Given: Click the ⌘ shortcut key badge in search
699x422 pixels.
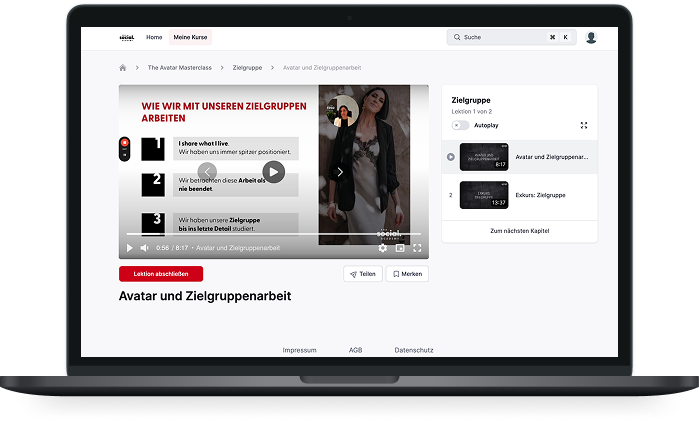Looking at the screenshot, I should click(552, 37).
